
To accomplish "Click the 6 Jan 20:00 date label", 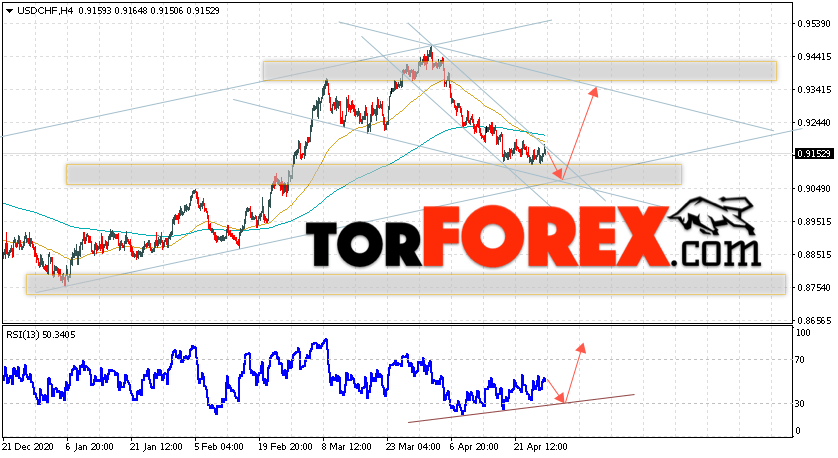I will (90, 447).
